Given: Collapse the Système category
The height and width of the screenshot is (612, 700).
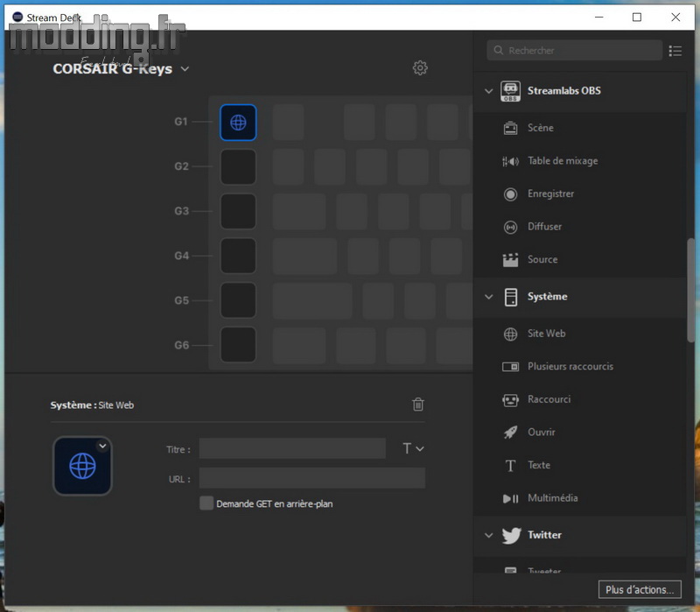Looking at the screenshot, I should click(x=489, y=297).
